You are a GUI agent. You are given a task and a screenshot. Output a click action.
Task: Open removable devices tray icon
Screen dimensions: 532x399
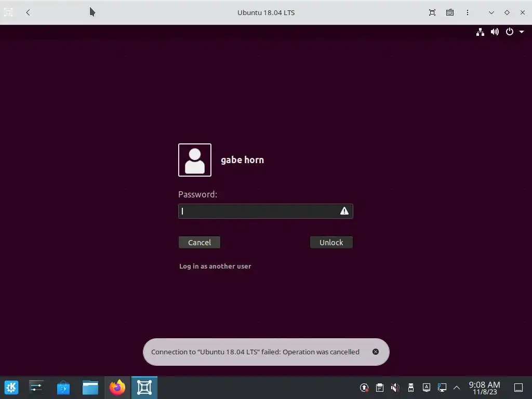click(410, 388)
